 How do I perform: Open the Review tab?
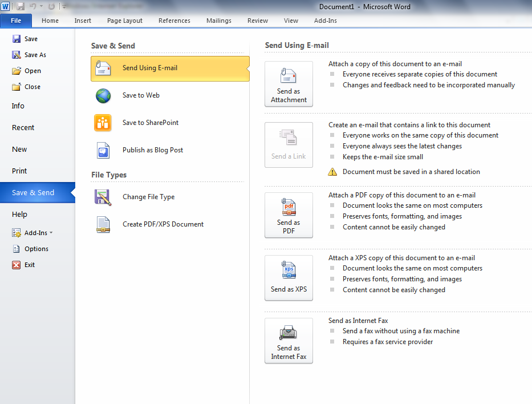pos(258,21)
